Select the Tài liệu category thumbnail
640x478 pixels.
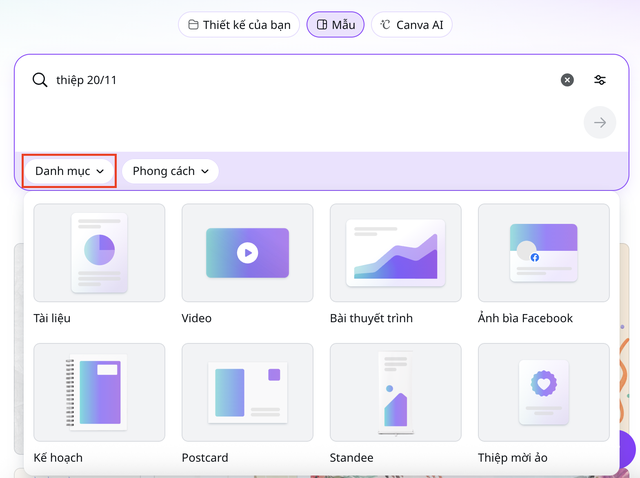point(99,253)
